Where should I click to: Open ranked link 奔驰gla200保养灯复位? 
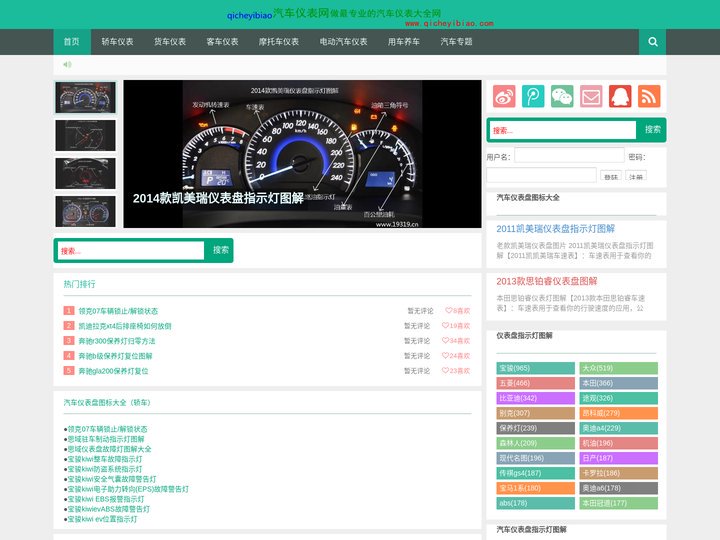(113, 371)
